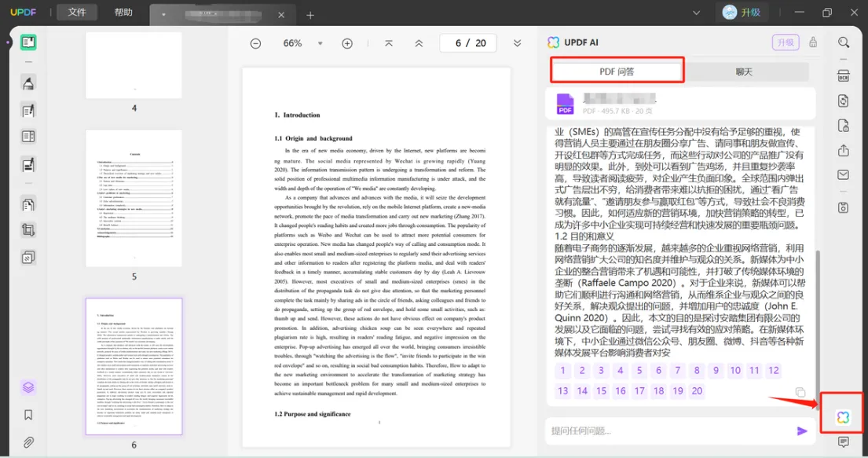Open the Bookmarks panel icon
The image size is (868, 458).
pos(28,415)
